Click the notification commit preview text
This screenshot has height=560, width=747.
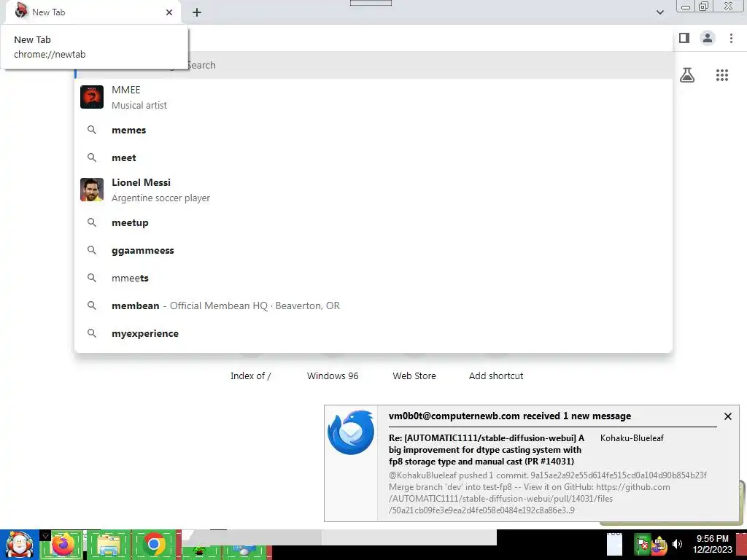(548, 492)
